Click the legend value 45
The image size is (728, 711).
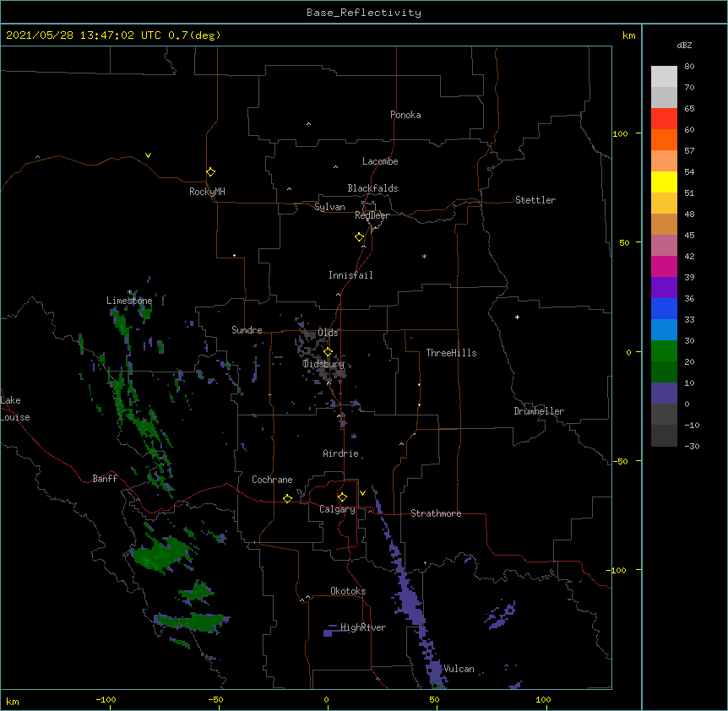[x=689, y=235]
